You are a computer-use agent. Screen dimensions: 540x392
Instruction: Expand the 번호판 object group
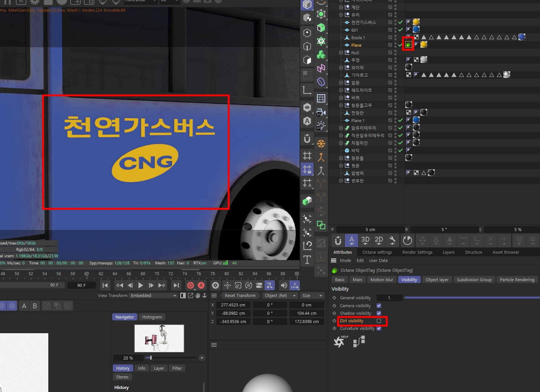(341, 181)
